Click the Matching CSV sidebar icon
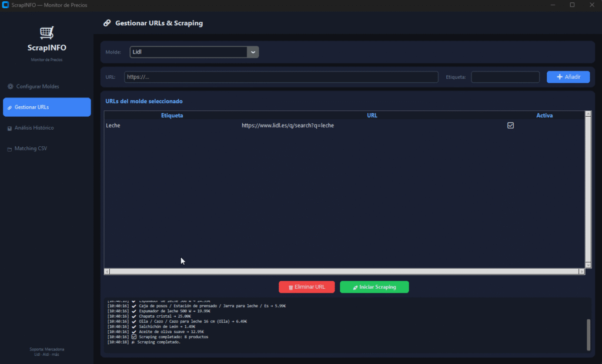602x364 pixels. click(9, 149)
